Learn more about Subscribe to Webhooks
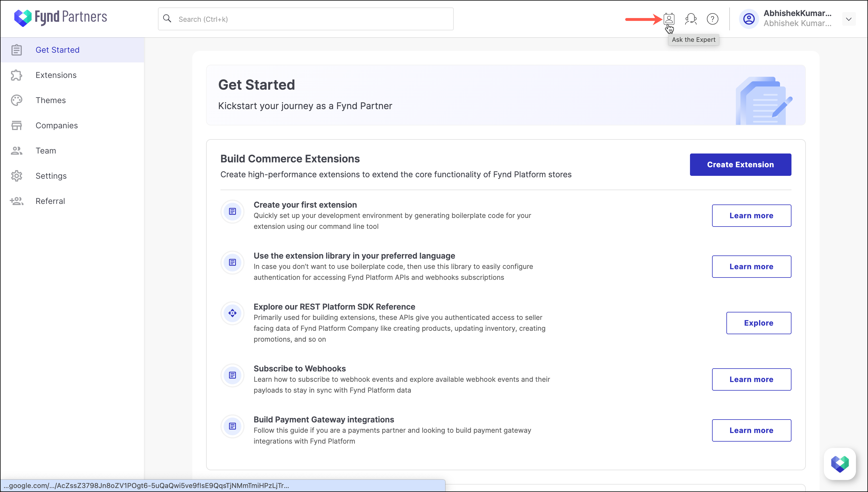Screen dimensions: 868x492 tap(751, 379)
